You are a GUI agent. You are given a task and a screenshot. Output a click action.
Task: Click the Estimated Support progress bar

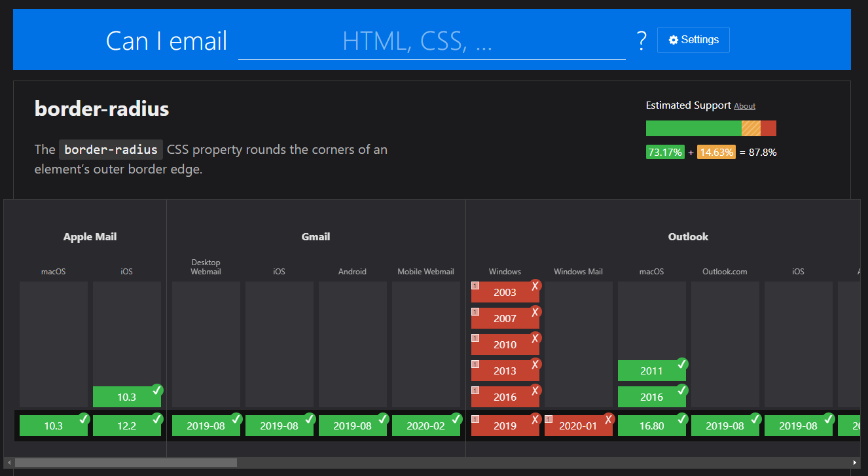click(710, 128)
